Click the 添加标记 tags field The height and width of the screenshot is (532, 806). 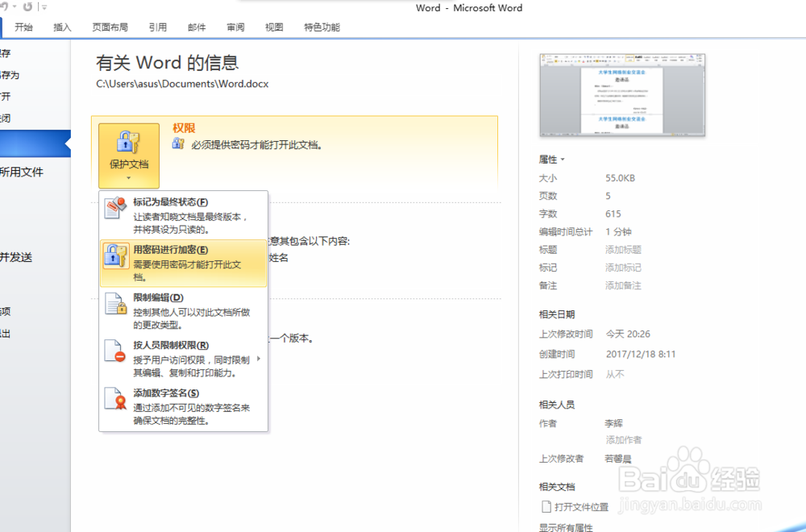tap(623, 268)
